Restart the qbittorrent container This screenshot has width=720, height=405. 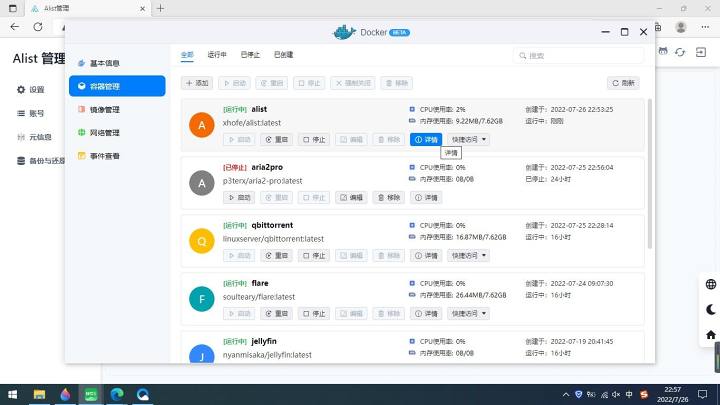point(276,255)
